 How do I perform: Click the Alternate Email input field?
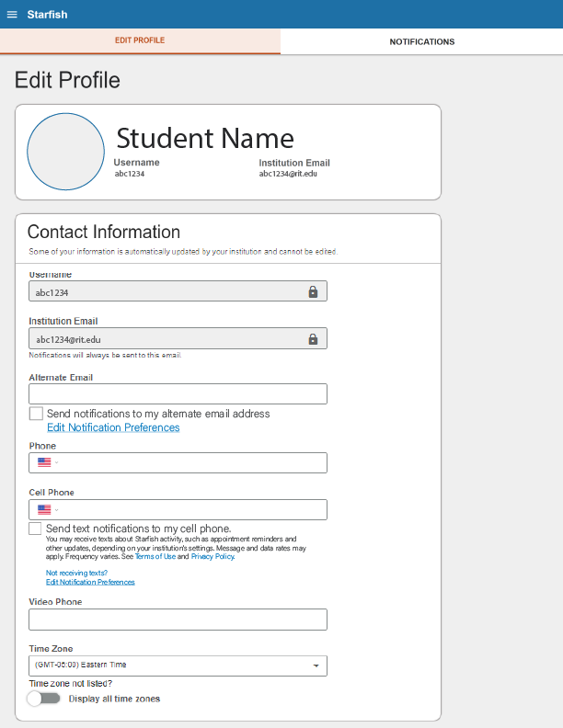pos(178,394)
